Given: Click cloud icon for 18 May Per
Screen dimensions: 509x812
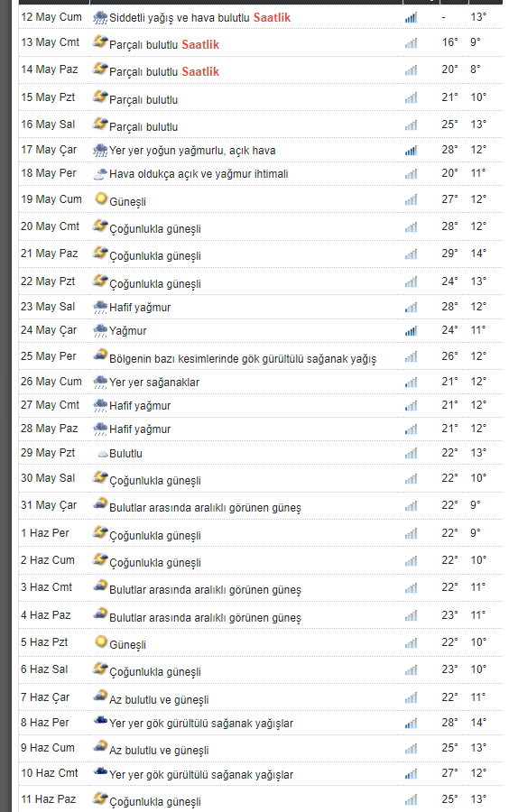Looking at the screenshot, I should (x=100, y=174).
